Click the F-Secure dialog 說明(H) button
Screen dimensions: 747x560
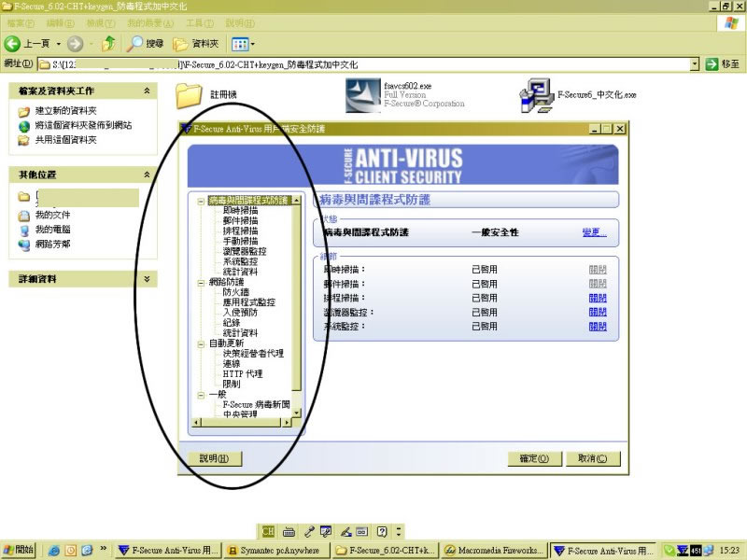(214, 458)
